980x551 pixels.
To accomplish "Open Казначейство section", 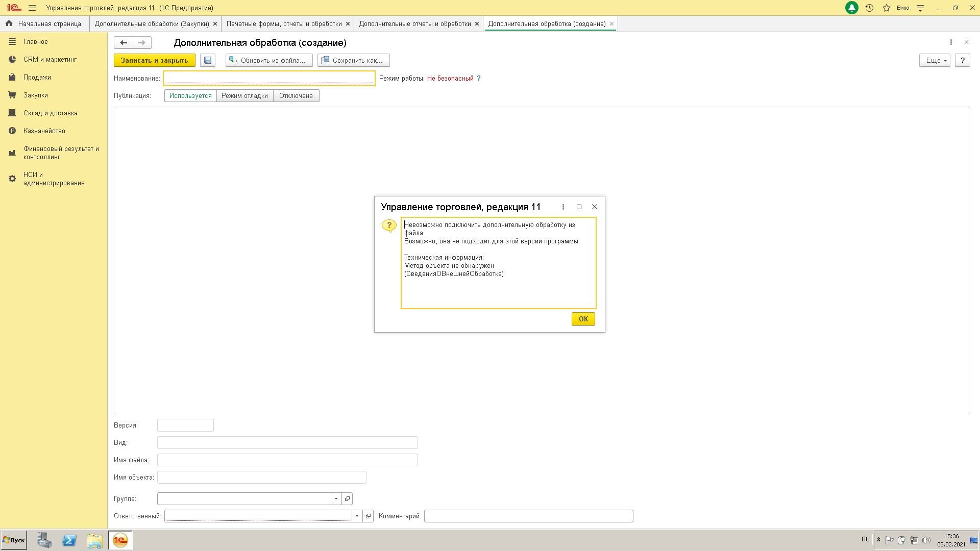I will pos(44,131).
